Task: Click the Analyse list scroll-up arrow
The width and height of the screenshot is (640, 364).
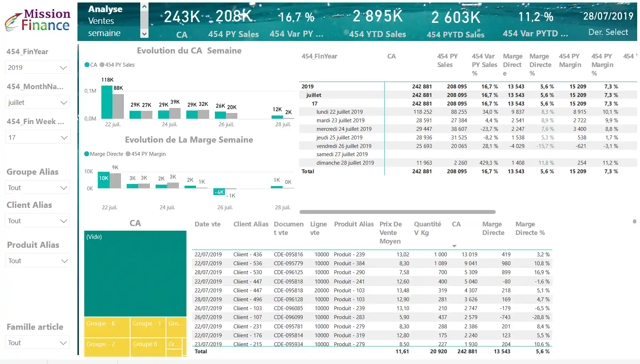Action: (x=144, y=6)
